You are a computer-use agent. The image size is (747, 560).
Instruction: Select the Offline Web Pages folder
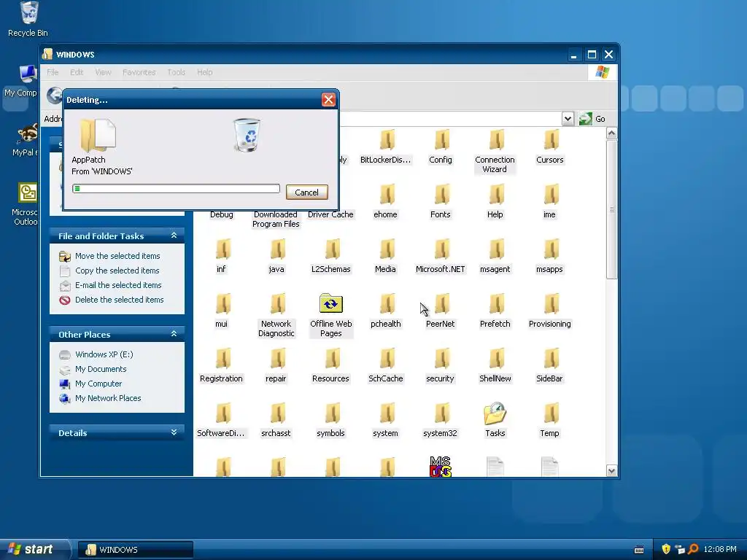[330, 315]
